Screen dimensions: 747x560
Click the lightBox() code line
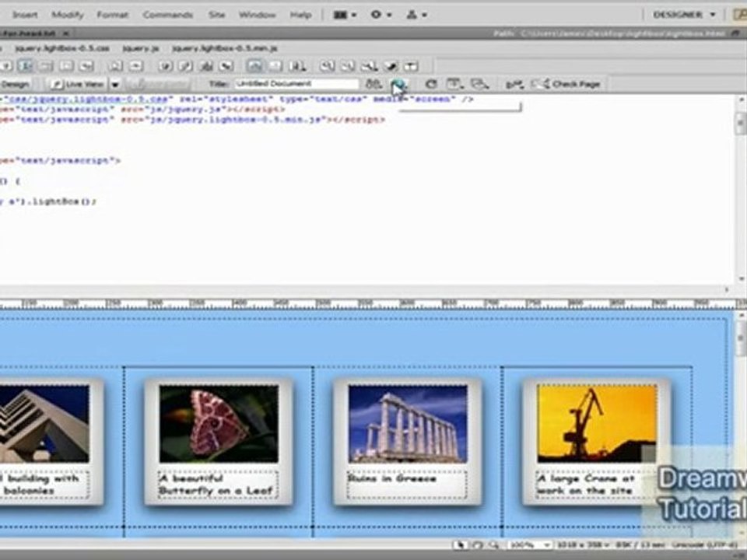pyautogui.click(x=47, y=201)
